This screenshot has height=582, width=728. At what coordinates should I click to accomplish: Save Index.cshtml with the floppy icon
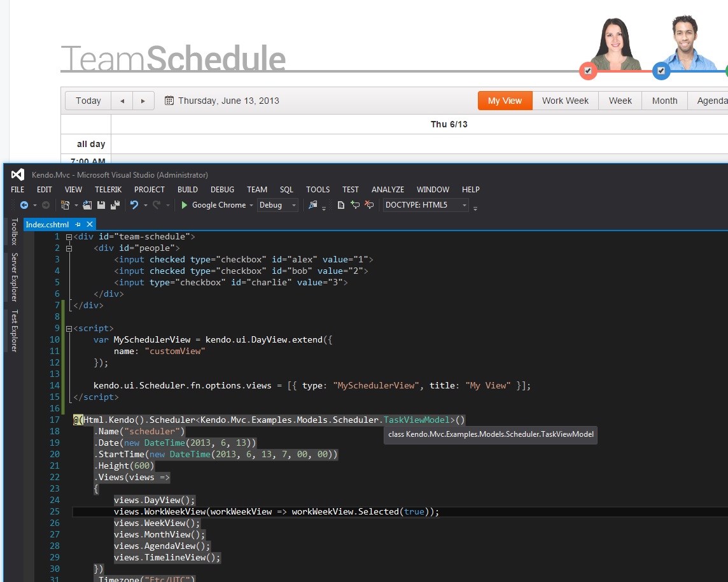pos(101,205)
